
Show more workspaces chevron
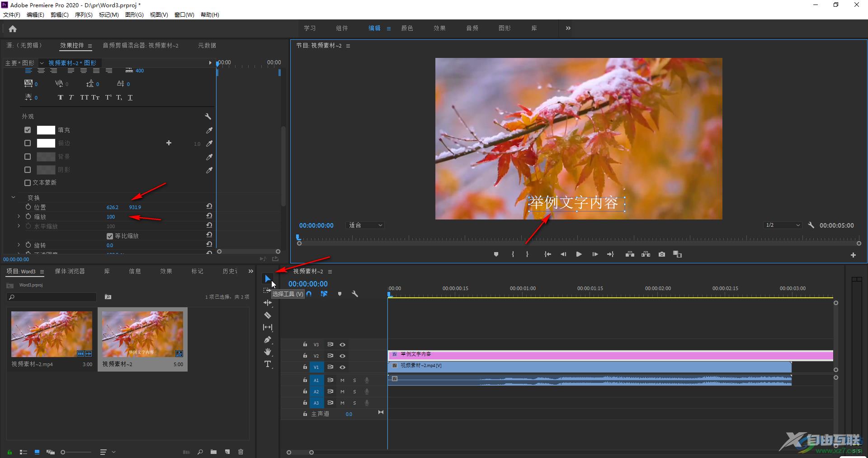tap(568, 28)
